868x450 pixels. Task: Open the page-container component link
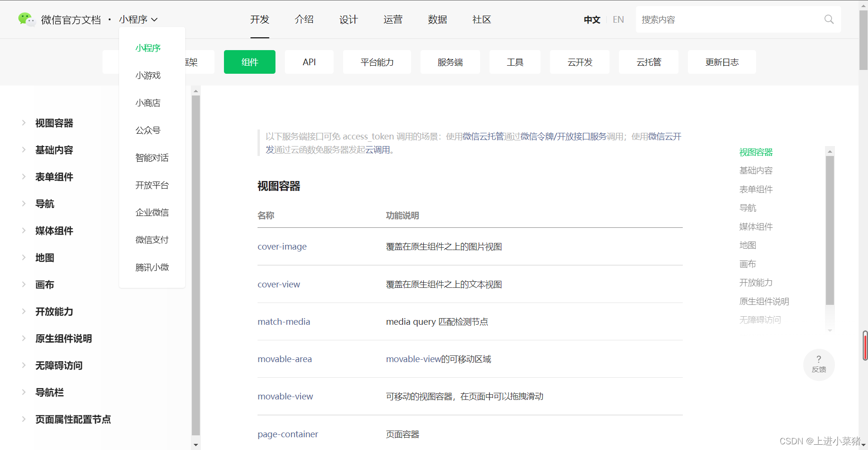[288, 434]
